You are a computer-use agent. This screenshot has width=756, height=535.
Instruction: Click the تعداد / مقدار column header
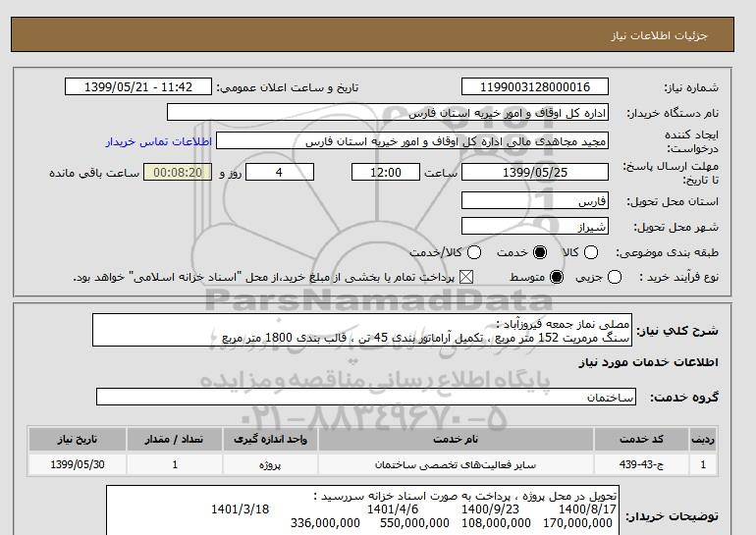[x=175, y=440]
